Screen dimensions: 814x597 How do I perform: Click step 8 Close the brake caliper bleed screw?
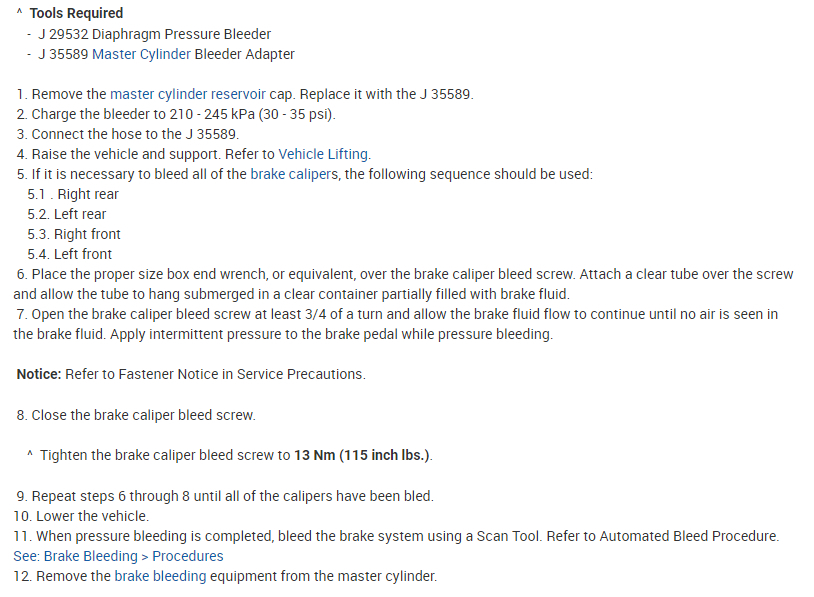[135, 414]
